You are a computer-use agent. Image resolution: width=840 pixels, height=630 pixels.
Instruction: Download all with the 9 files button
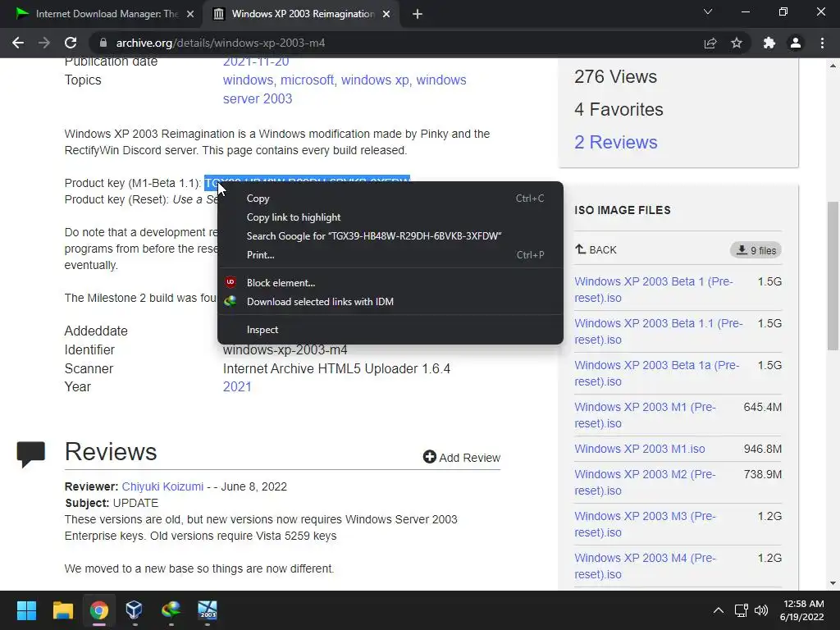point(756,250)
